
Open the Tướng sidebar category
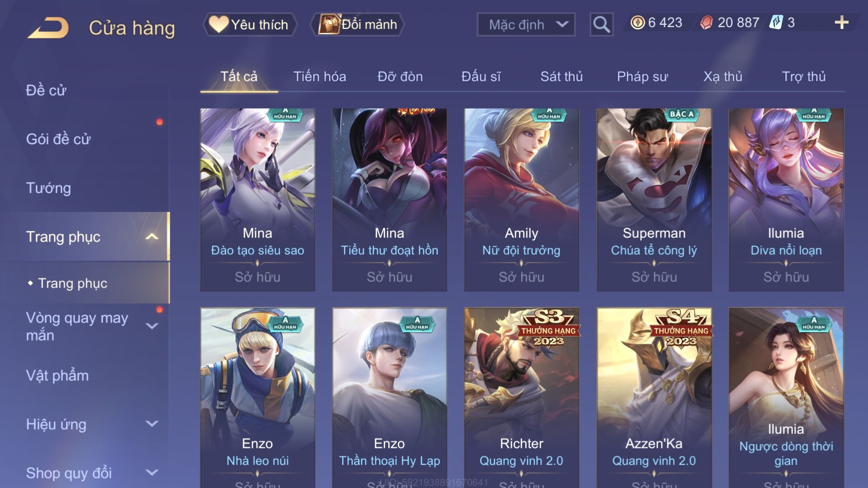(x=48, y=188)
